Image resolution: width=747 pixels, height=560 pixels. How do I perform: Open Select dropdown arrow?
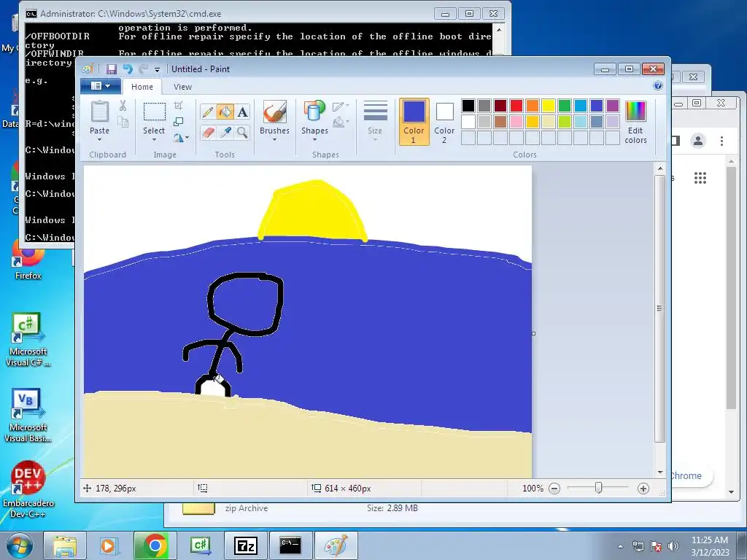tap(154, 139)
